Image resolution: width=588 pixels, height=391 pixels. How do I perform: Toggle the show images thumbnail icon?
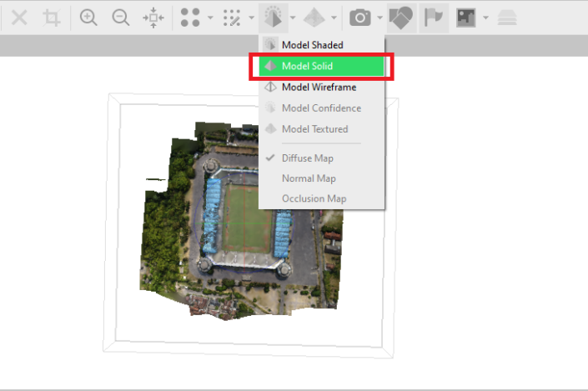tap(466, 18)
